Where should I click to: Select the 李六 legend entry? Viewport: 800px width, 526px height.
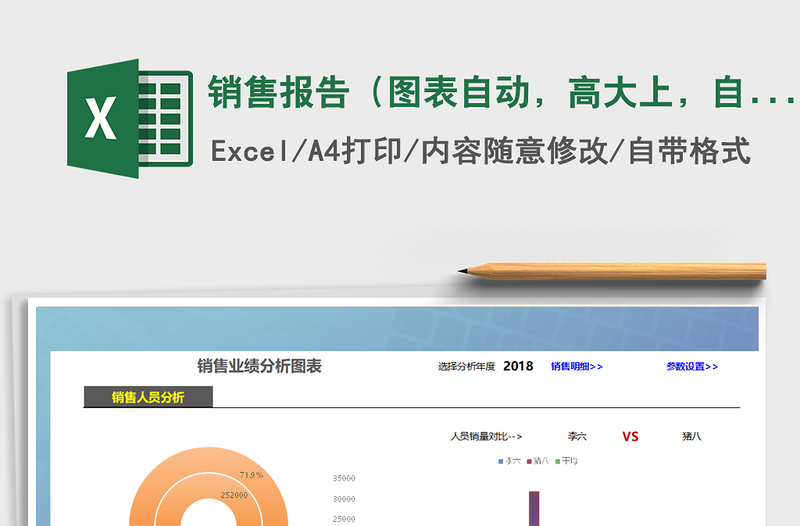tap(509, 461)
